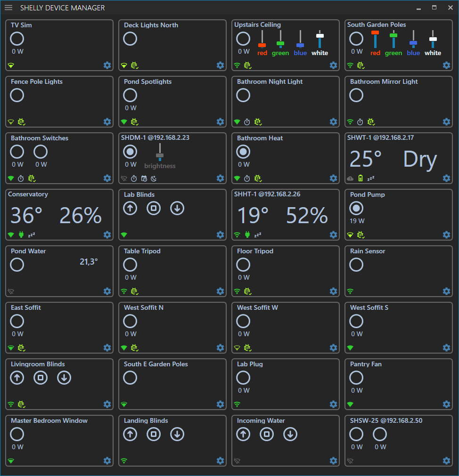Viewport: 459px width, 476px height.
Task: Toggle the Bathroom Heat power switch
Action: pos(243,152)
